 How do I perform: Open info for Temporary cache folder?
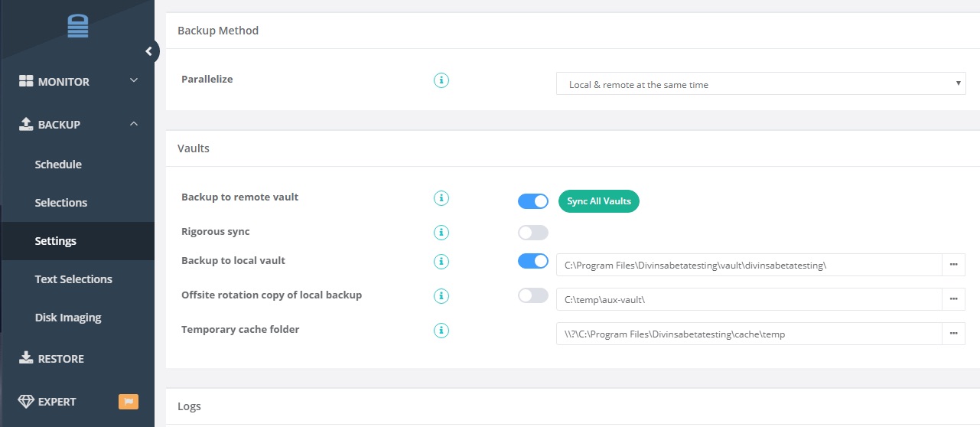point(441,331)
